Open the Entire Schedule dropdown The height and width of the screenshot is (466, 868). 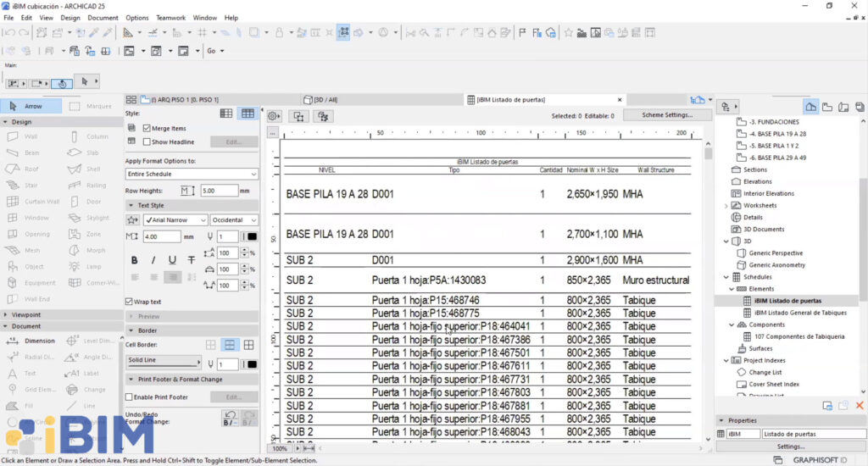tap(192, 174)
